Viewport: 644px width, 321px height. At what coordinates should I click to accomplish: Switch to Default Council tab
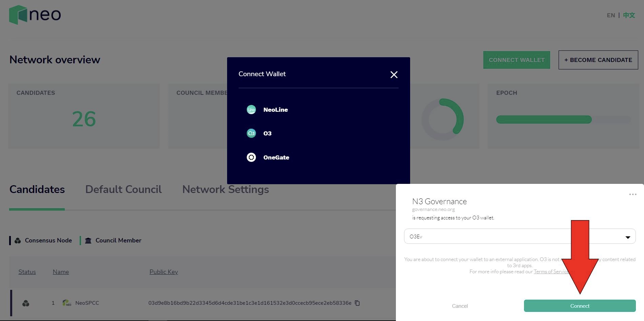click(x=123, y=189)
